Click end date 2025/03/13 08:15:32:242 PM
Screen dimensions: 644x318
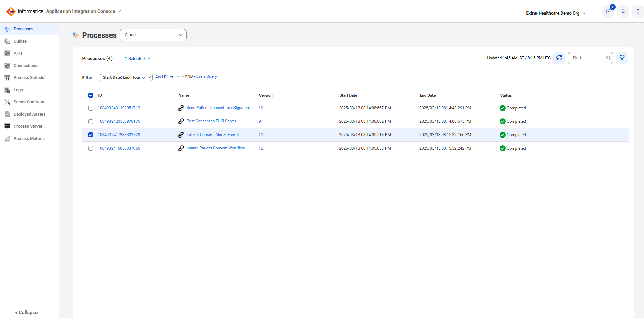pyautogui.click(x=445, y=148)
